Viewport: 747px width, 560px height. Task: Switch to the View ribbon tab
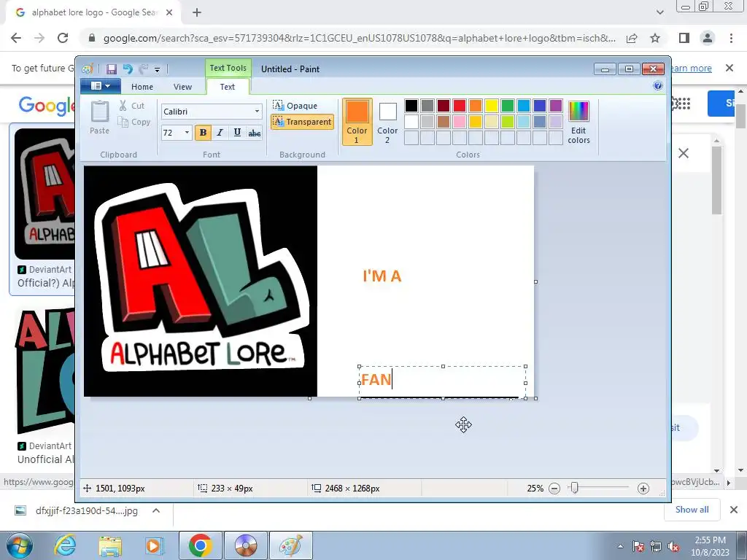click(182, 87)
